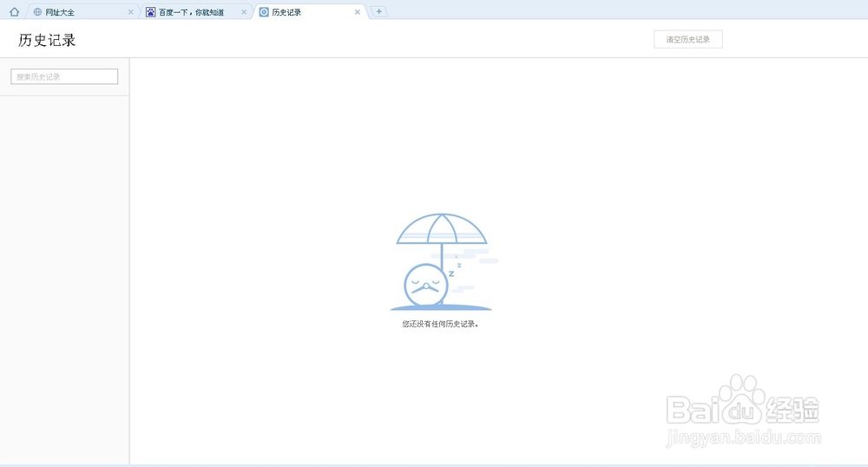Click the home icon in tab bar
The width and height of the screenshot is (868, 467).
point(15,11)
